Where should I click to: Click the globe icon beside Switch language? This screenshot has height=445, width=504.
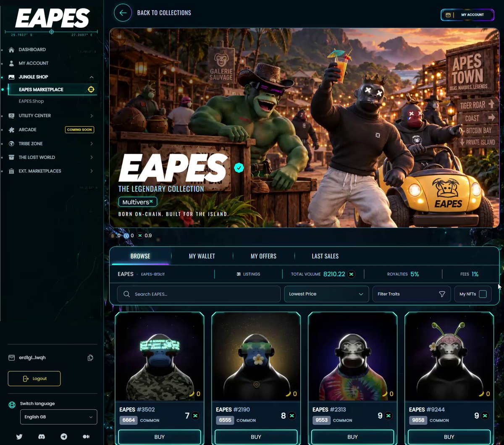tap(12, 405)
